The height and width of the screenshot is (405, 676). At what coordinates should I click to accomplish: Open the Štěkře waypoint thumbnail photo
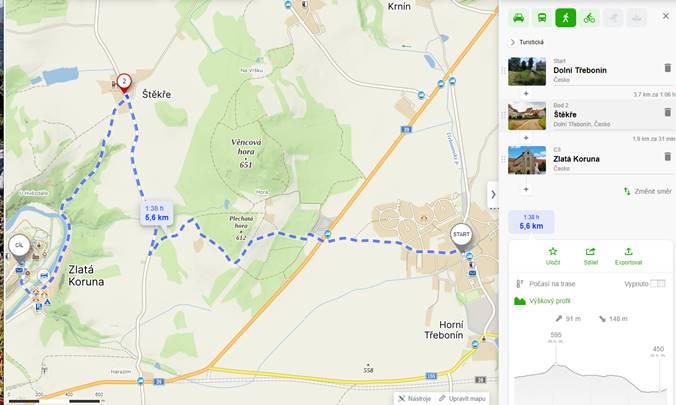click(527, 116)
